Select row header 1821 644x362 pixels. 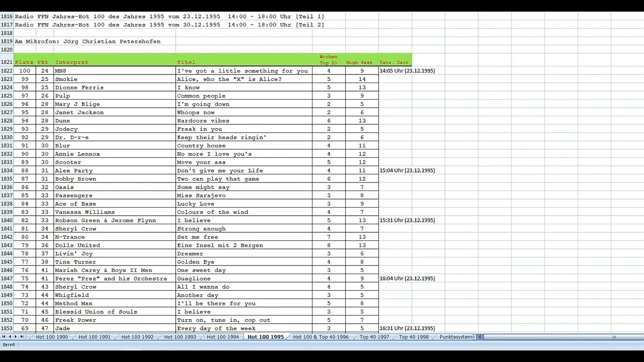click(x=7, y=60)
